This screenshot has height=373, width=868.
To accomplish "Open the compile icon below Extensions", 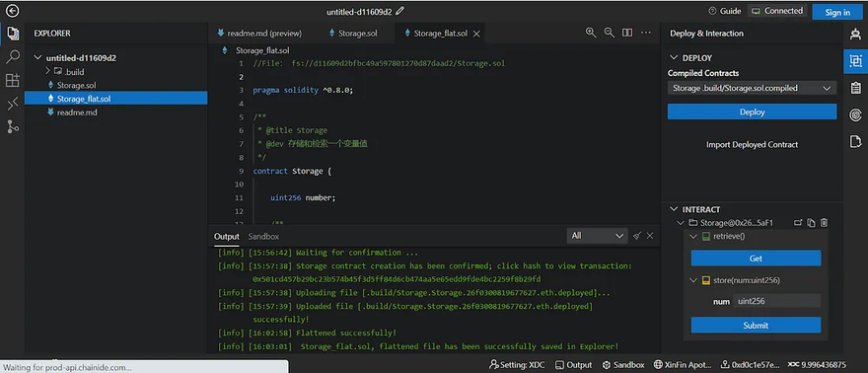I will [x=12, y=104].
